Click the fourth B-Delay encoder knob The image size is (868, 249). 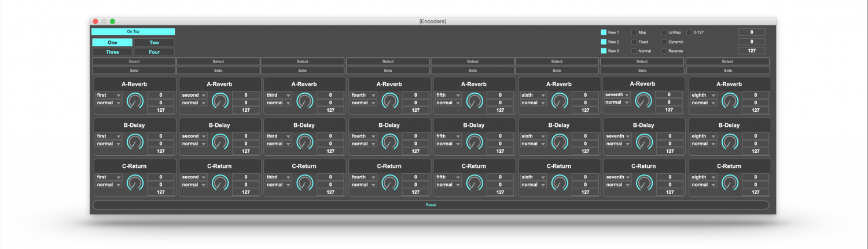(x=389, y=142)
